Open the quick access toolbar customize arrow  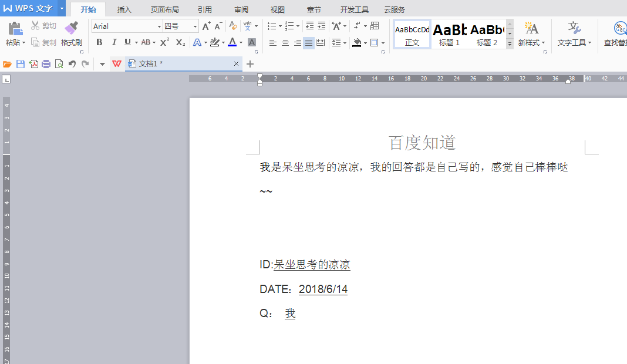click(x=102, y=64)
